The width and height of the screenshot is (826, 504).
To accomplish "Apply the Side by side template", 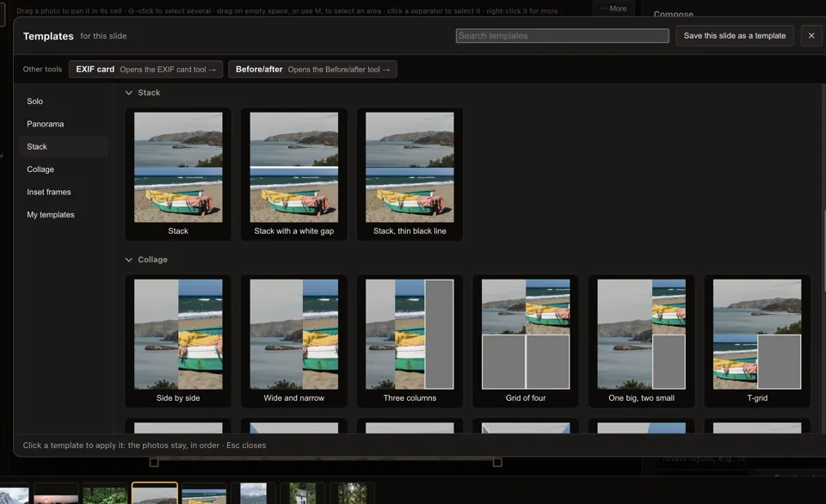I will pyautogui.click(x=178, y=341).
